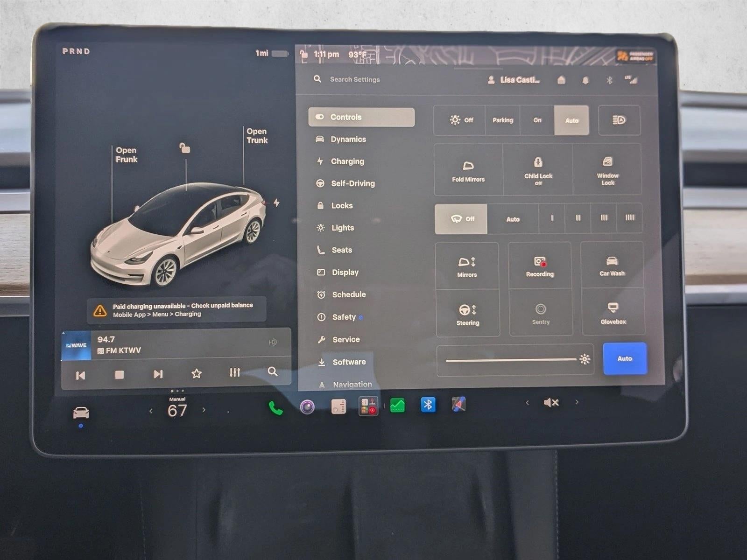This screenshot has width=747, height=560.
Task: Open notifications bell icon
Action: coord(585,80)
